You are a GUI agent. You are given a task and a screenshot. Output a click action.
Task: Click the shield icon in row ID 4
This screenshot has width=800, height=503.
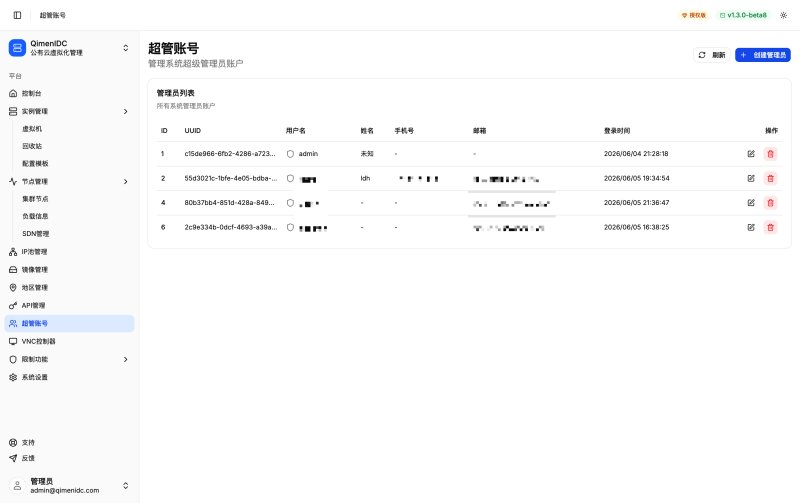point(290,203)
